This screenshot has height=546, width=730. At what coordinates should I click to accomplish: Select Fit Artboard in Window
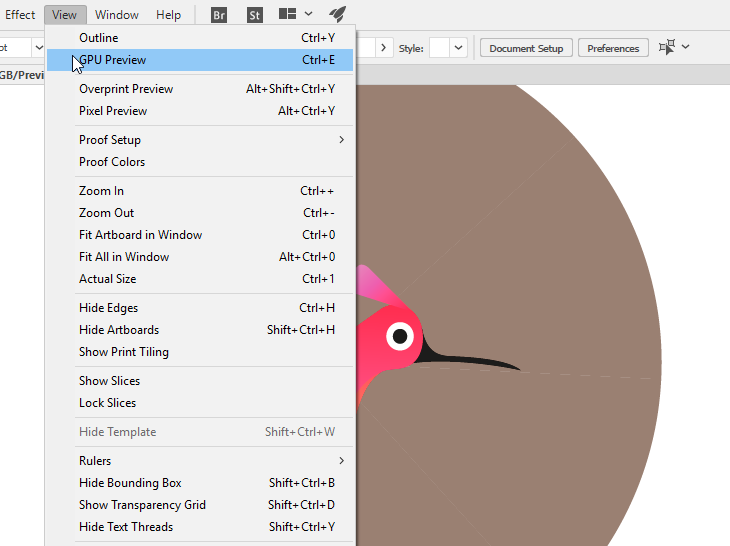click(x=200, y=235)
